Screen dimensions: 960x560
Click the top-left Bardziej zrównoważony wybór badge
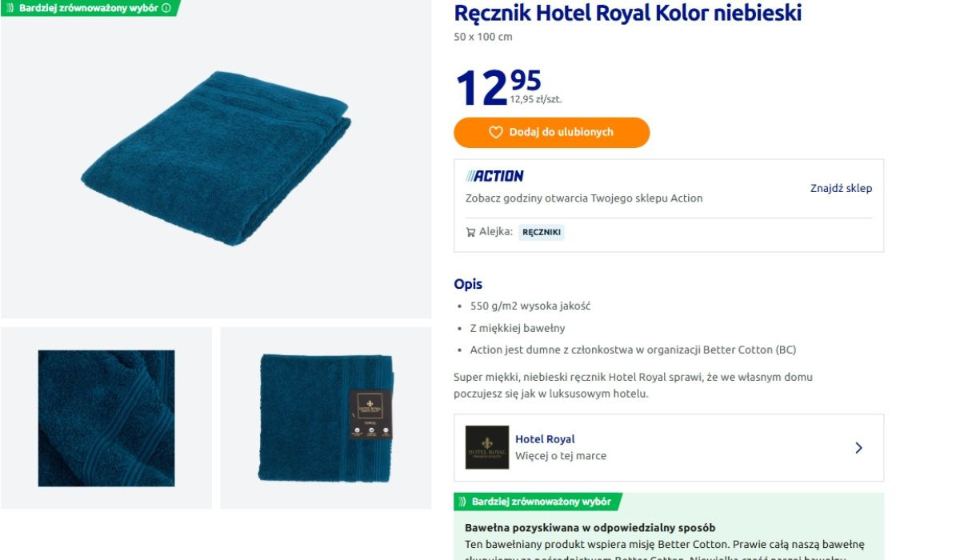[88, 8]
